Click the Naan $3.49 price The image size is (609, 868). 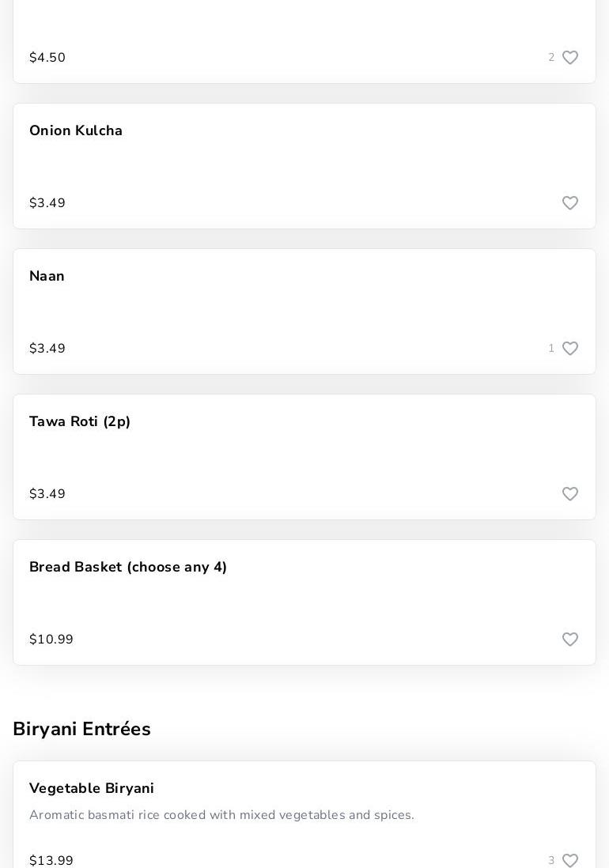[x=47, y=349]
